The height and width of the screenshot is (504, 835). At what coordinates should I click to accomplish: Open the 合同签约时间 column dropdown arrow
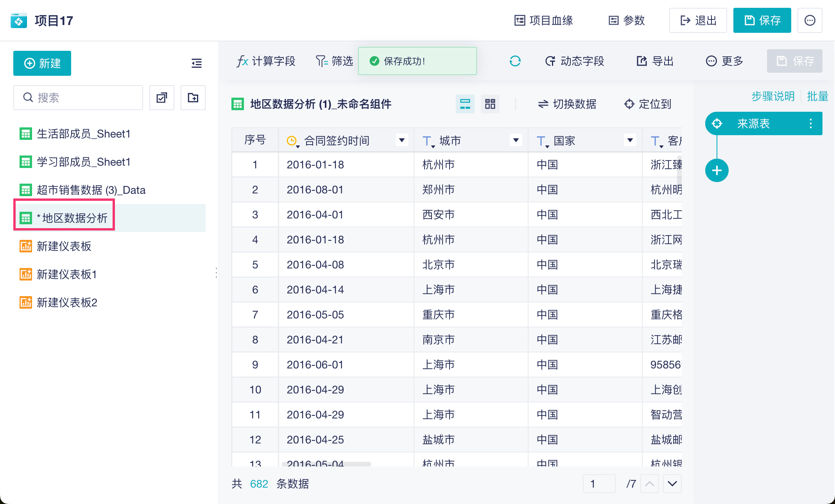coord(401,140)
